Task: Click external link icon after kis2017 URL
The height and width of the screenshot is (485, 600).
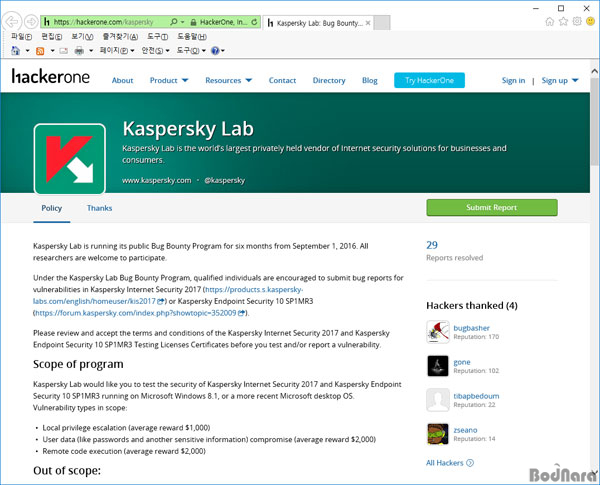Action: [x=161, y=301]
